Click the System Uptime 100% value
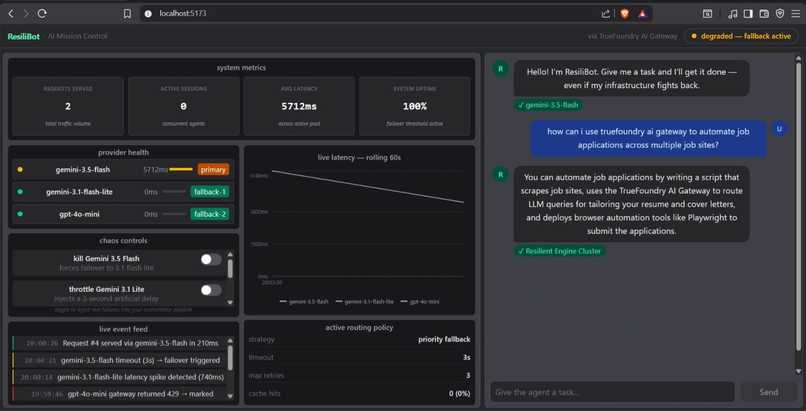806x411 pixels. pyautogui.click(x=414, y=106)
